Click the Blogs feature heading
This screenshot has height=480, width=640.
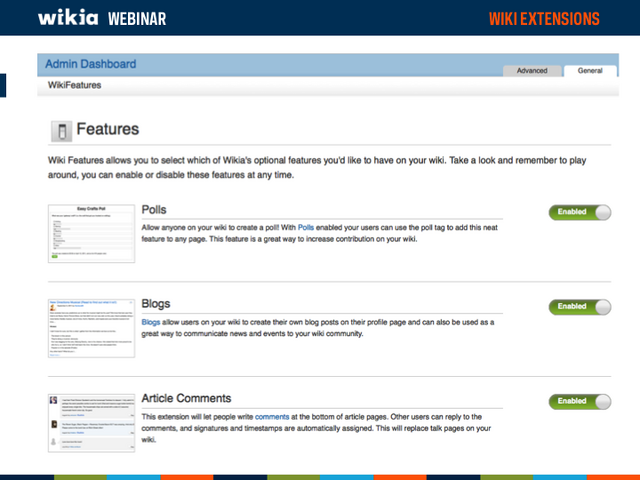[156, 304]
